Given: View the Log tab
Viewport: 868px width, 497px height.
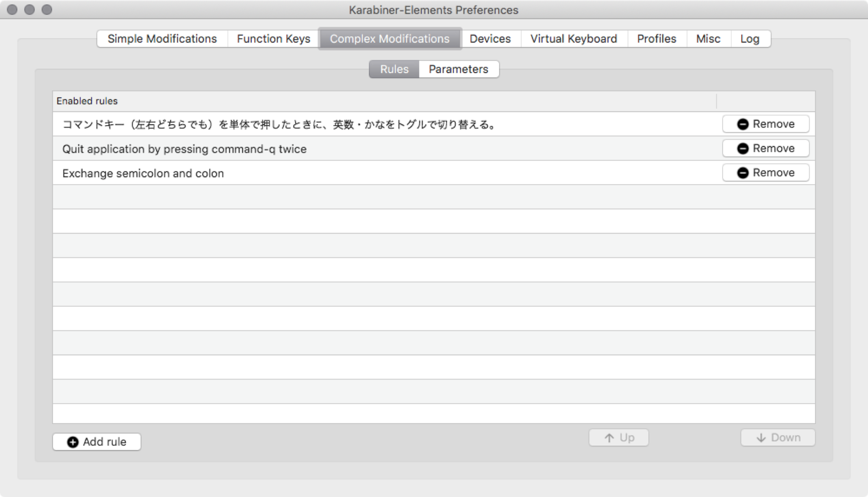Looking at the screenshot, I should point(750,39).
